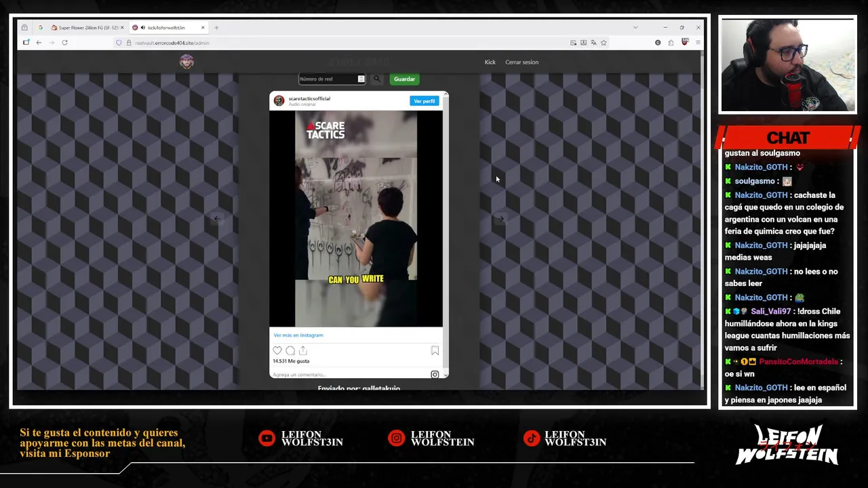Click Cerrar sesion to log out
The height and width of the screenshot is (488, 868).
click(x=521, y=62)
